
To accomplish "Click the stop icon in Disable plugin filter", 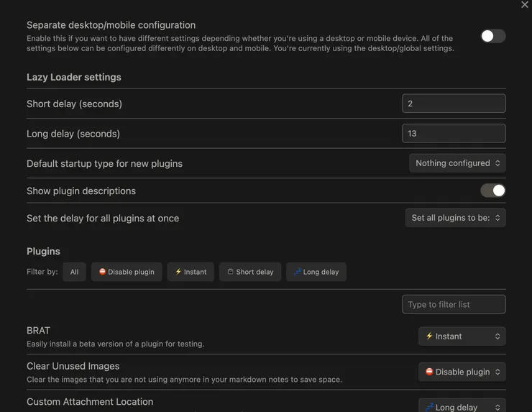I will coord(103,272).
